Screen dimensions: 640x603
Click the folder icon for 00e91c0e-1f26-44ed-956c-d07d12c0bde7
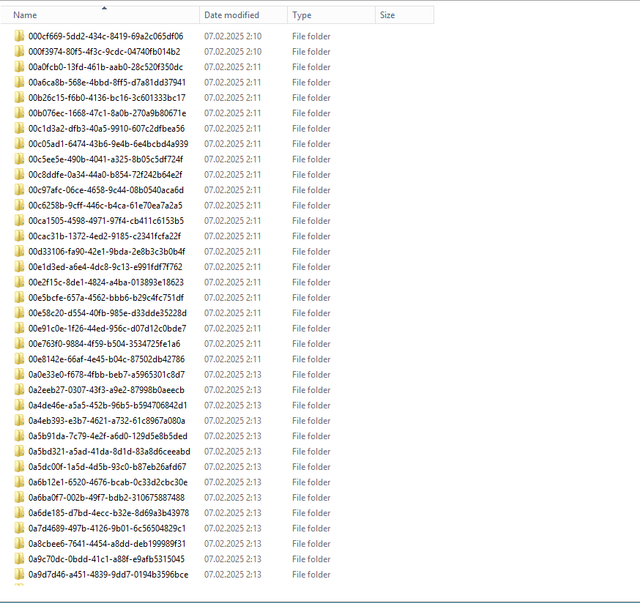tap(19, 328)
